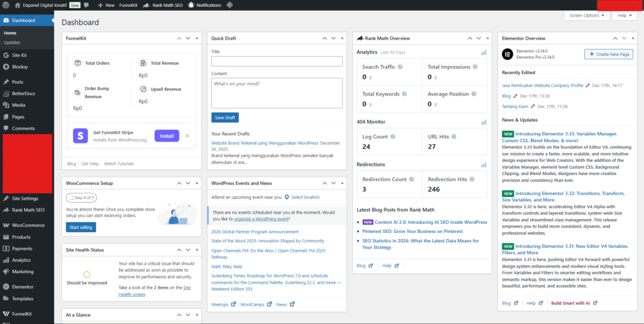
Task: Click Updates submenu under Dashboard
Action: 12,42
